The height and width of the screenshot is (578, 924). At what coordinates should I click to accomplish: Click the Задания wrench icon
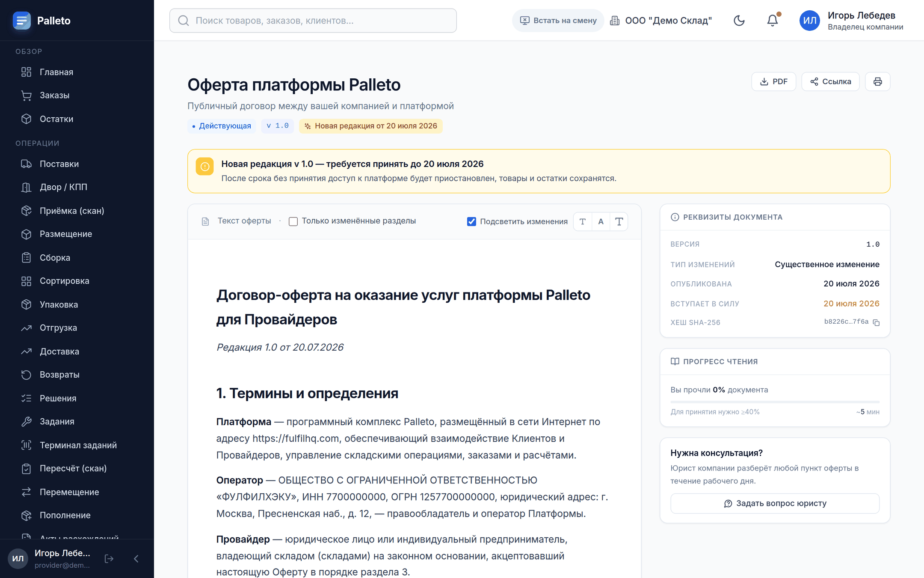(x=27, y=422)
